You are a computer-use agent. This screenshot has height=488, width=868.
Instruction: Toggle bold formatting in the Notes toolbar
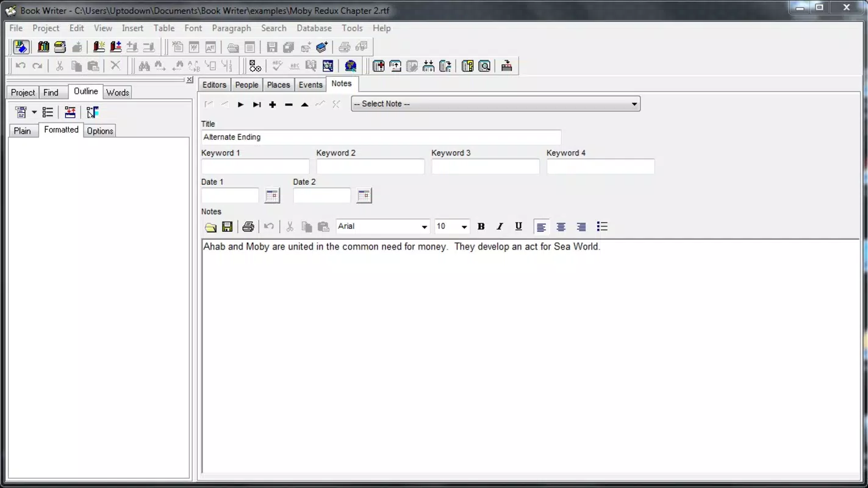(x=481, y=227)
